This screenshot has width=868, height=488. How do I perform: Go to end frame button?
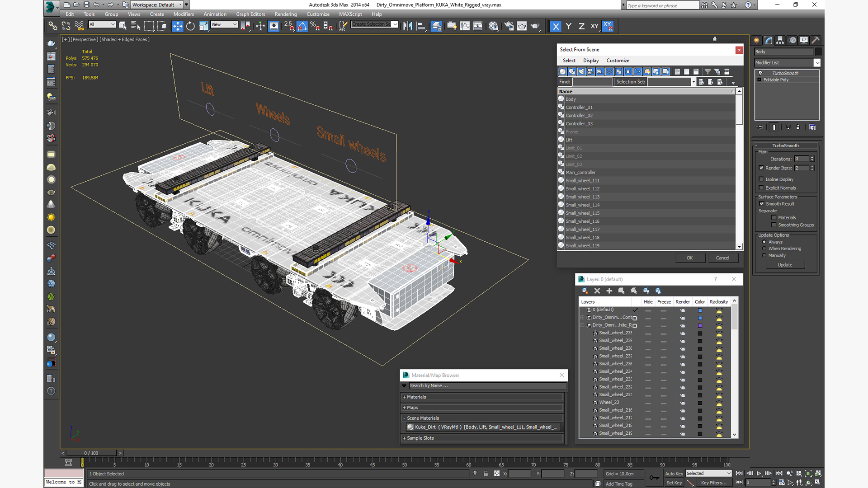click(779, 474)
